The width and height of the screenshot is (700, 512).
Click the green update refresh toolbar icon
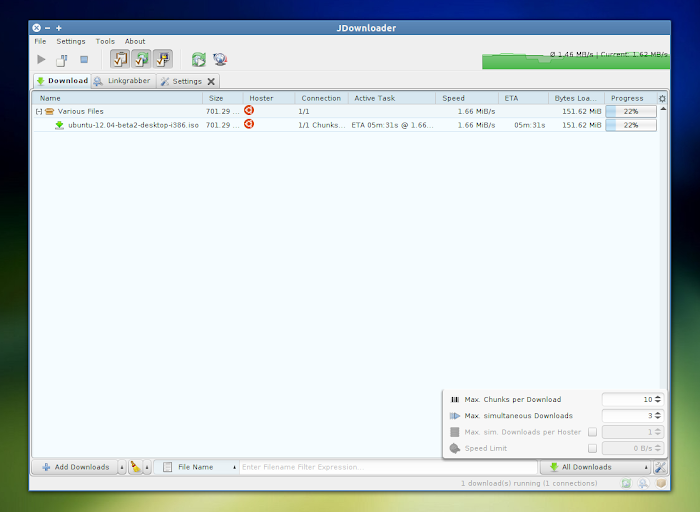tap(199, 59)
